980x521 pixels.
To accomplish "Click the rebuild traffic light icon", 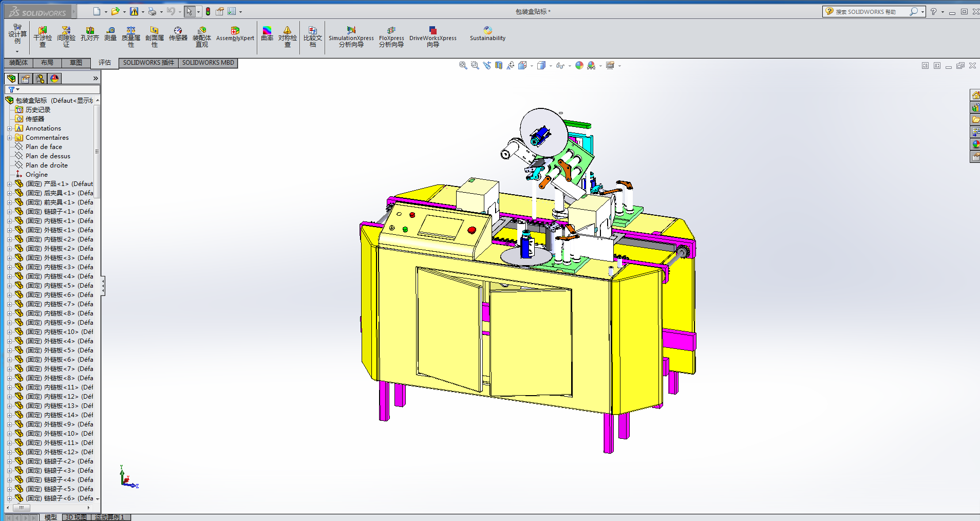I will (208, 11).
